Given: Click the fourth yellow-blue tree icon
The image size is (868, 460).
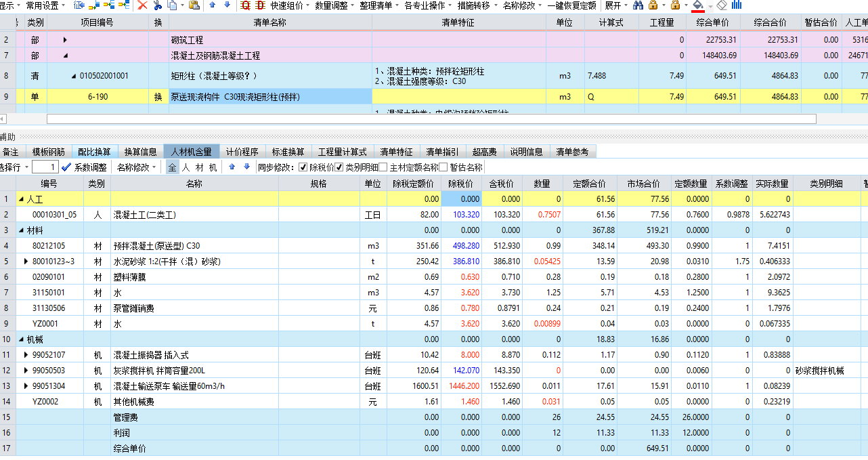Looking at the screenshot, I should [123, 5].
